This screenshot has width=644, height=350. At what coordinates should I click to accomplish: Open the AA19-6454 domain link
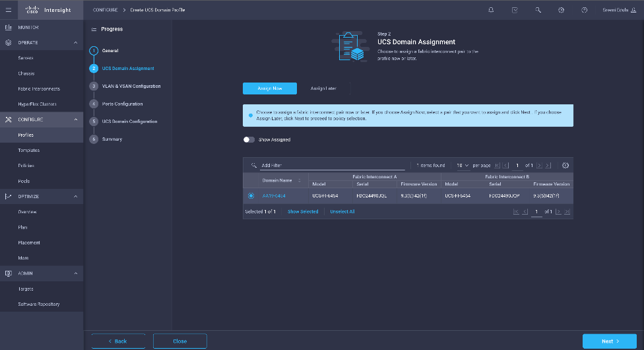[274, 195]
